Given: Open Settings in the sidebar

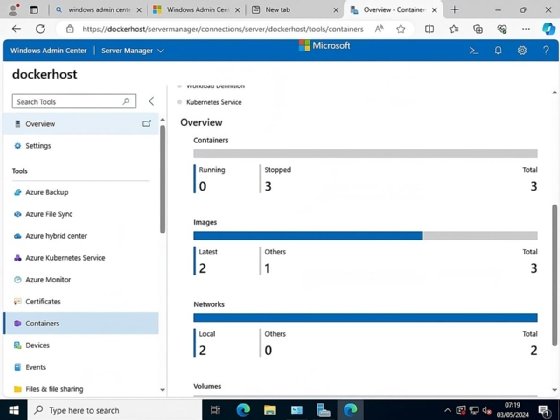Looking at the screenshot, I should [x=81, y=146].
